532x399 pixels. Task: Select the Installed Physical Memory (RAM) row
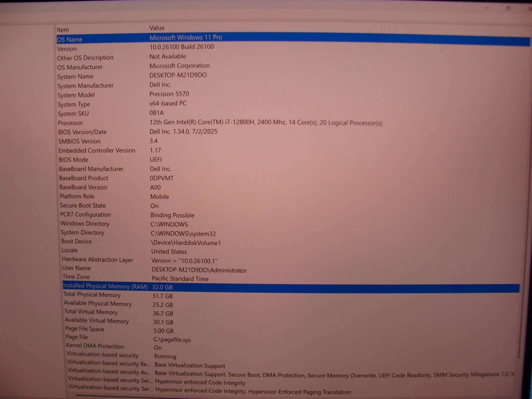pos(105,286)
